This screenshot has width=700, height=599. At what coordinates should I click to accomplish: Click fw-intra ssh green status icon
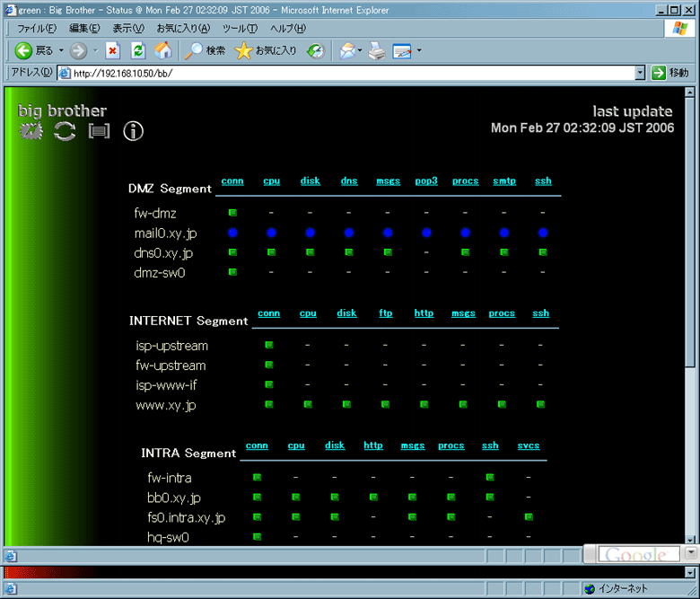[490, 477]
